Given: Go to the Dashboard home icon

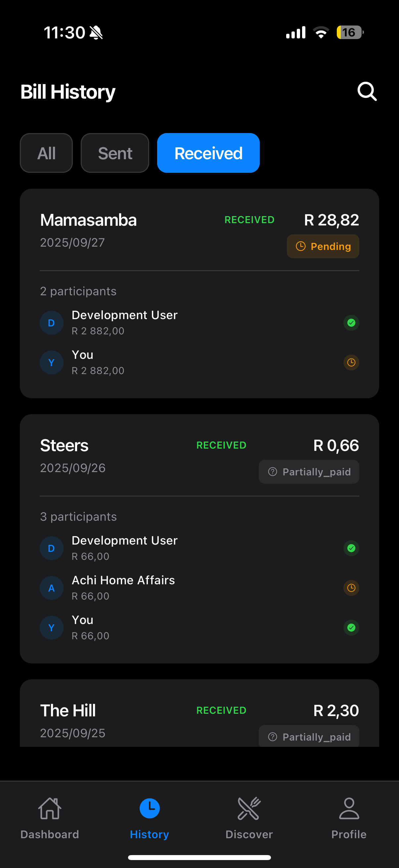Looking at the screenshot, I should click(x=50, y=808).
